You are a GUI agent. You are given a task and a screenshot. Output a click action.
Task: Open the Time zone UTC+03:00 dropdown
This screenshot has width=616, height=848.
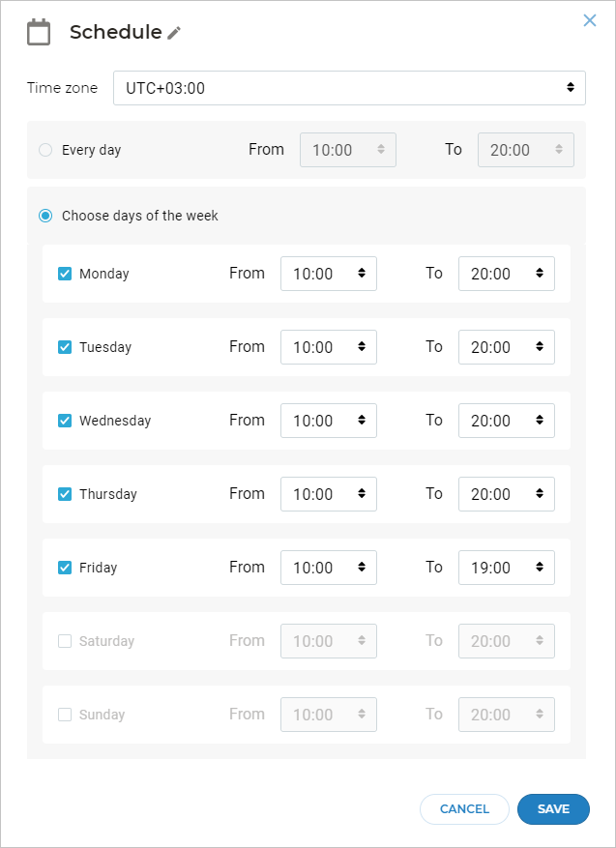349,88
